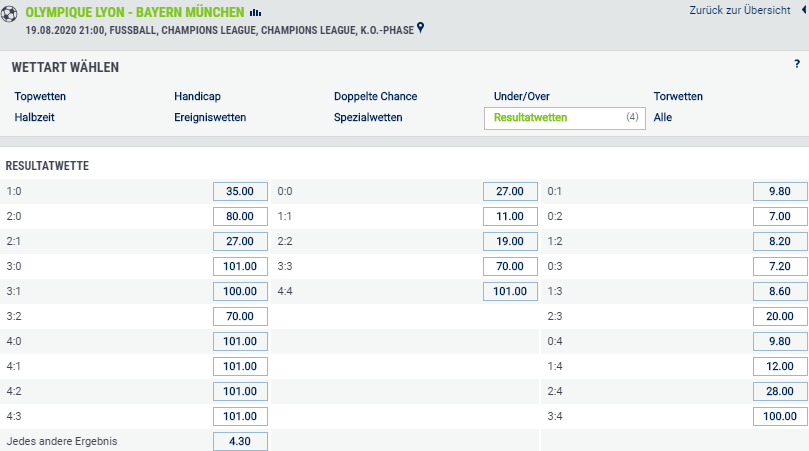Pick result 2:1 odds 27.00
Image resolution: width=809 pixels, height=451 pixels.
tap(240, 241)
